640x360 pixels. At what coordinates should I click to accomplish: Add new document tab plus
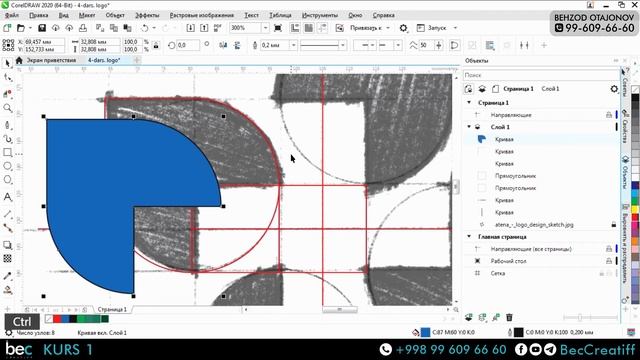coord(137,60)
